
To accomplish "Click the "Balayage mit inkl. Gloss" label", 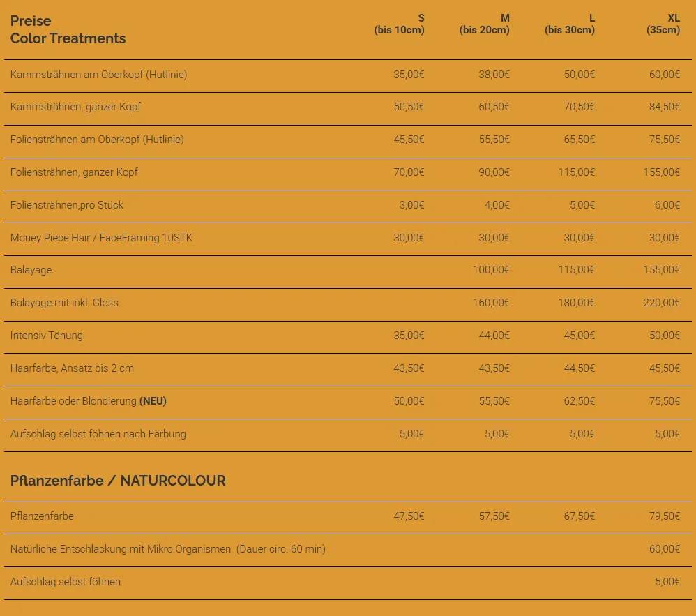I will 64,303.
